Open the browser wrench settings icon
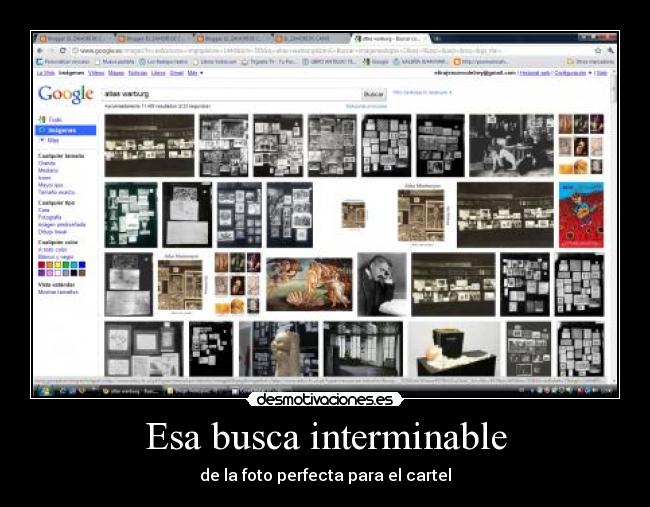 [x=610, y=51]
